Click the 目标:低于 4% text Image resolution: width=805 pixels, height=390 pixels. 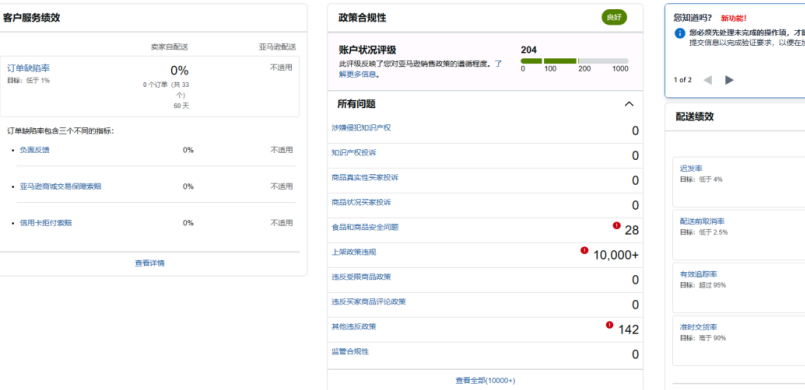701,180
